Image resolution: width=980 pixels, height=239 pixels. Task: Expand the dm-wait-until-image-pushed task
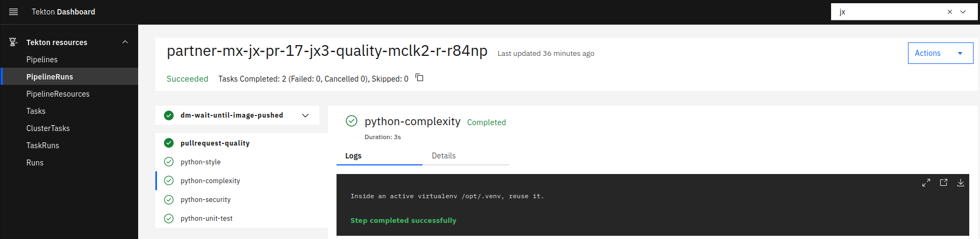pos(305,115)
